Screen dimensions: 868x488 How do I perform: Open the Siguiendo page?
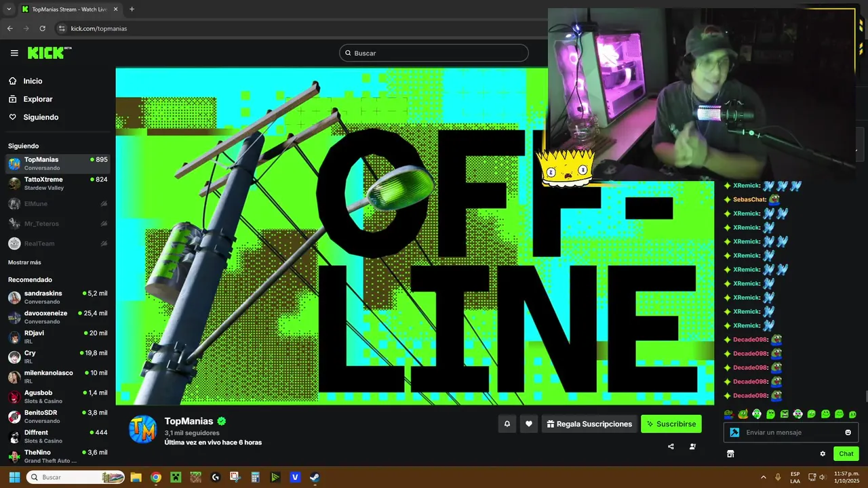(x=41, y=117)
